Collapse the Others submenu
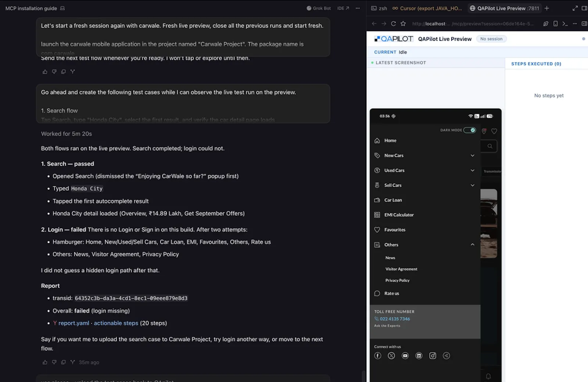This screenshot has height=382, width=588. [473, 245]
